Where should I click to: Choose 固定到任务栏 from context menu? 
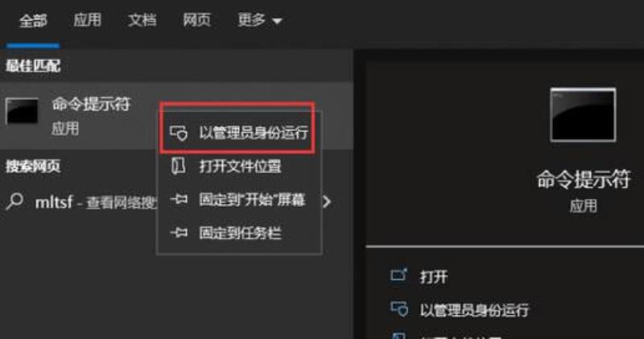pos(240,233)
